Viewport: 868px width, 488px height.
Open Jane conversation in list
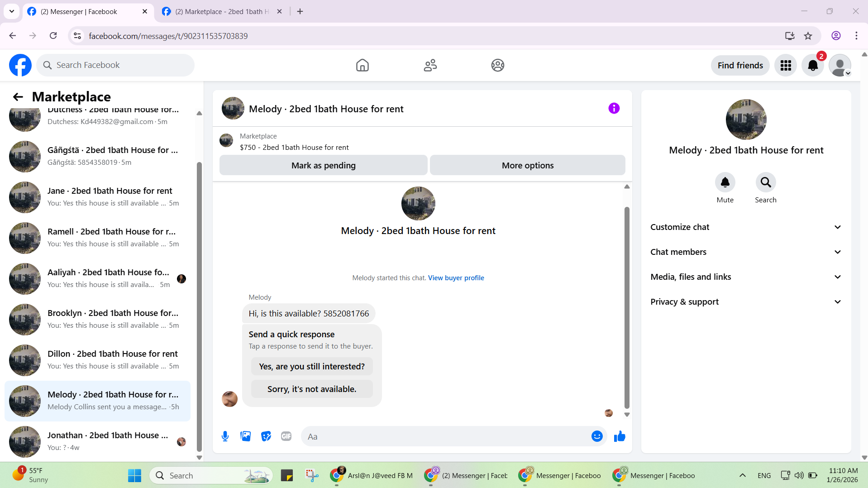click(97, 197)
